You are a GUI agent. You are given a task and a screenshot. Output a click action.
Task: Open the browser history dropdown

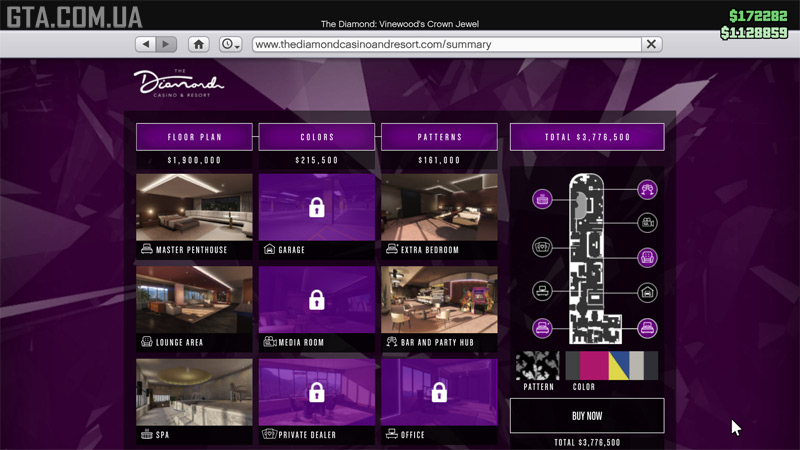pyautogui.click(x=230, y=44)
